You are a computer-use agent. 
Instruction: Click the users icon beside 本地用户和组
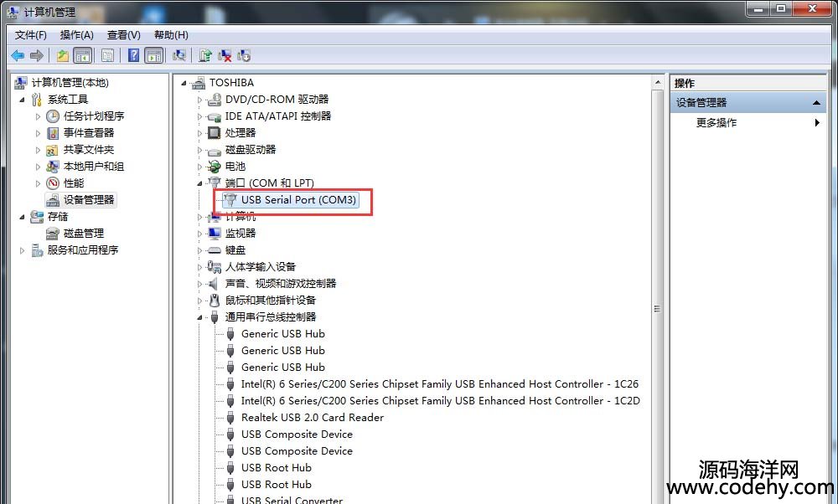coord(52,166)
